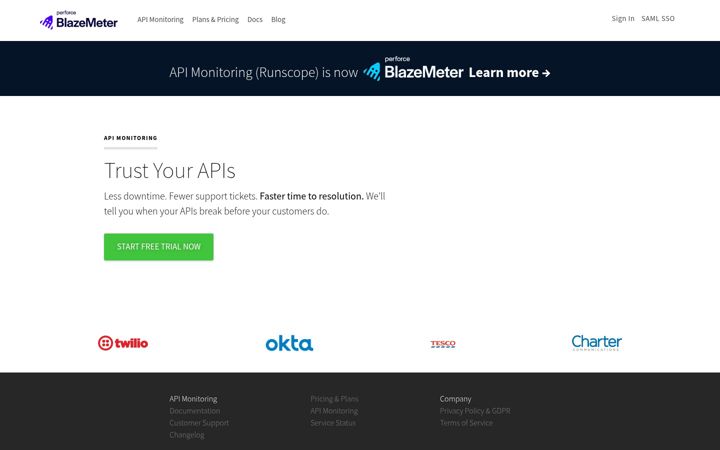The width and height of the screenshot is (720, 450).
Task: Visit the Blog from the header
Action: pos(278,19)
